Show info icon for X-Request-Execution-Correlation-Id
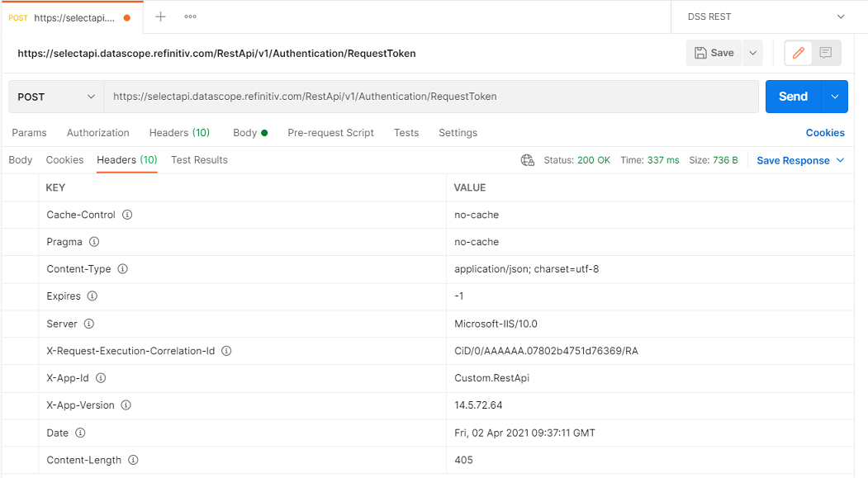The width and height of the screenshot is (868, 478). 226,351
